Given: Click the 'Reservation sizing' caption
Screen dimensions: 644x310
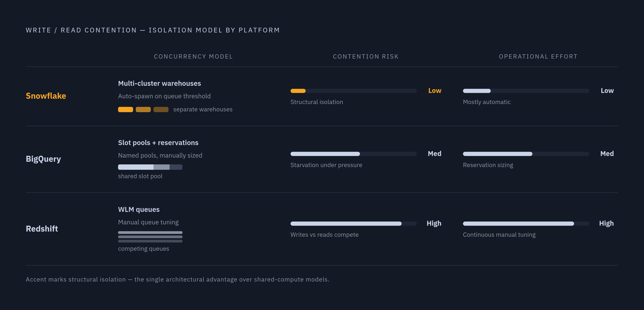Looking at the screenshot, I should (488, 165).
